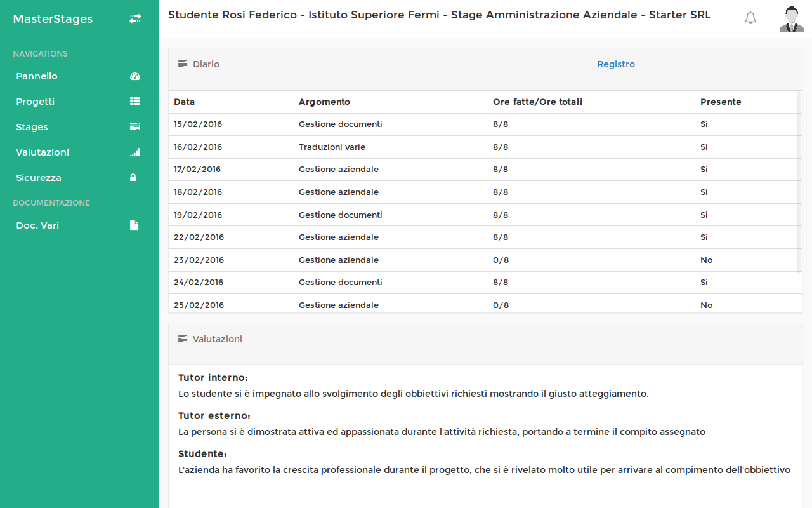Click the Tutor esterno heading
The height and width of the screenshot is (508, 812).
(214, 416)
